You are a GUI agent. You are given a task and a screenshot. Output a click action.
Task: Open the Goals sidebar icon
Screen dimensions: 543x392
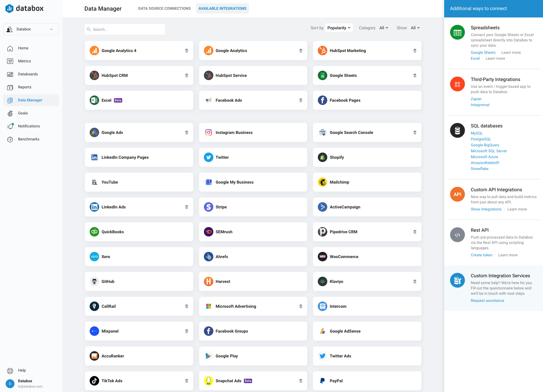[x=10, y=113]
